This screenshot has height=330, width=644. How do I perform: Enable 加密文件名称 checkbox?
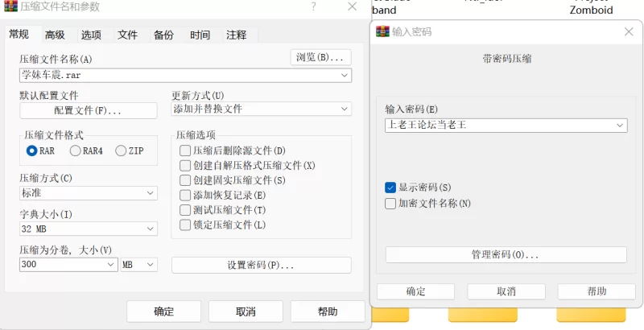pos(390,204)
